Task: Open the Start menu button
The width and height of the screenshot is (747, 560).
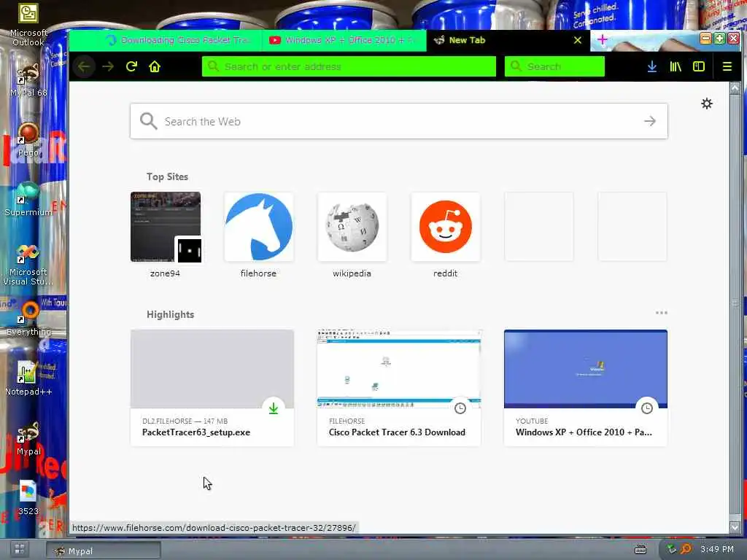Action: point(20,549)
